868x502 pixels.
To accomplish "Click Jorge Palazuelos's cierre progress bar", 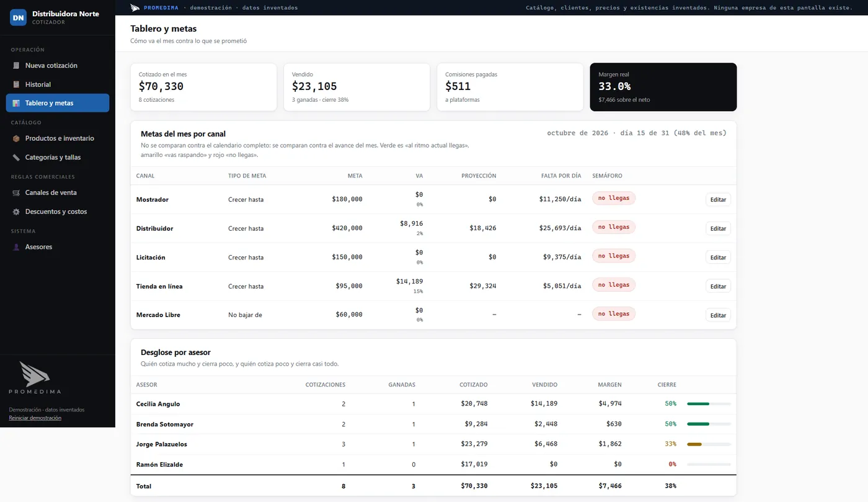I will point(709,444).
